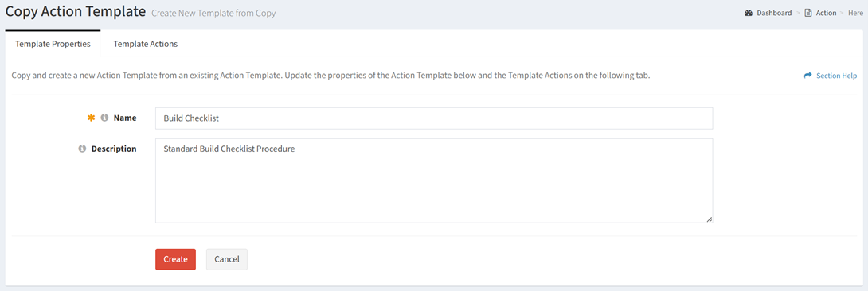Click the Description box resize grip corner
This screenshot has height=291, width=868.
(709, 219)
